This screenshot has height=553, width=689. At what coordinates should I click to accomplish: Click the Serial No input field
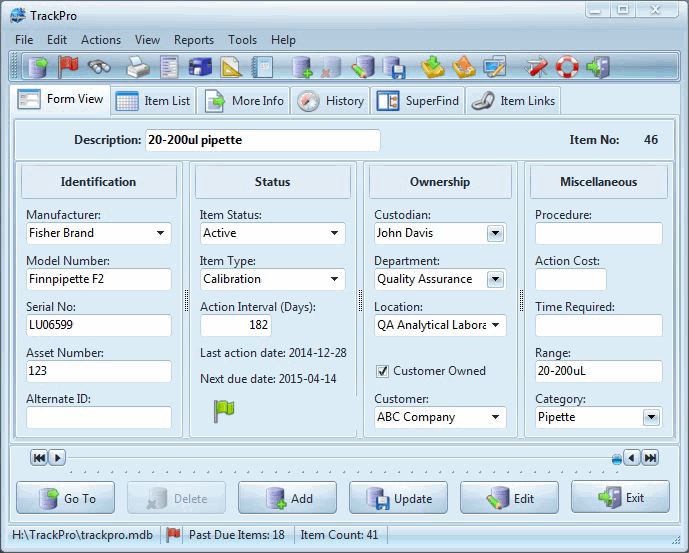(98, 326)
